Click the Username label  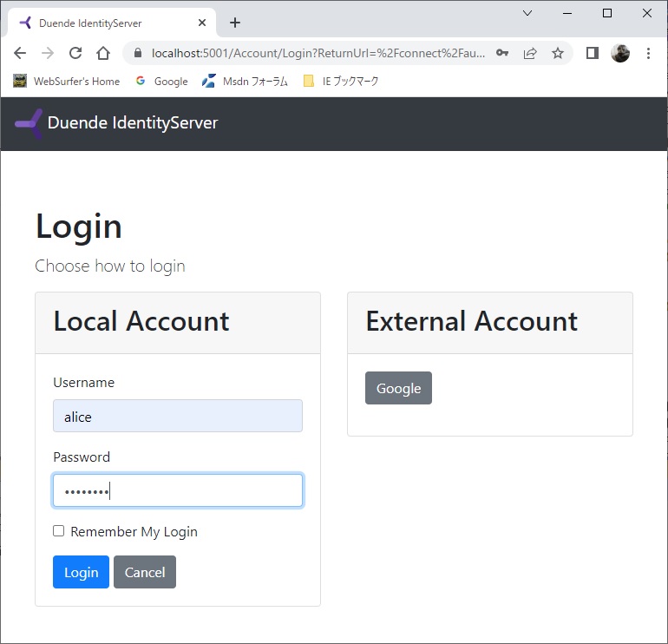pos(84,383)
